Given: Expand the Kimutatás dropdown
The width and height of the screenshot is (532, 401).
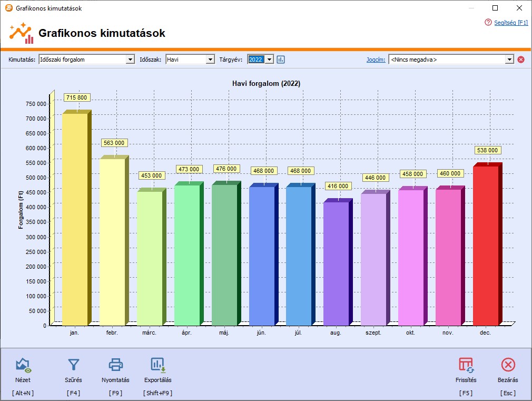Looking at the screenshot, I should click(130, 60).
